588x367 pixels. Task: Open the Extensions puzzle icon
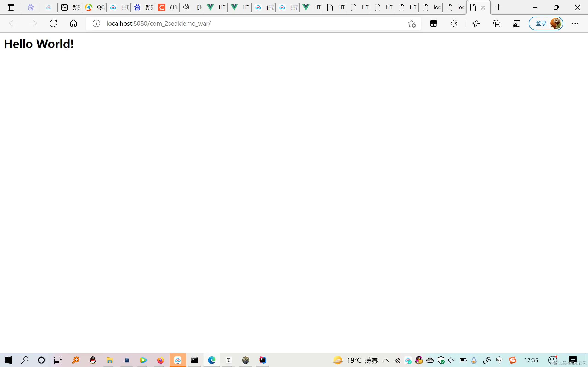[x=454, y=24]
